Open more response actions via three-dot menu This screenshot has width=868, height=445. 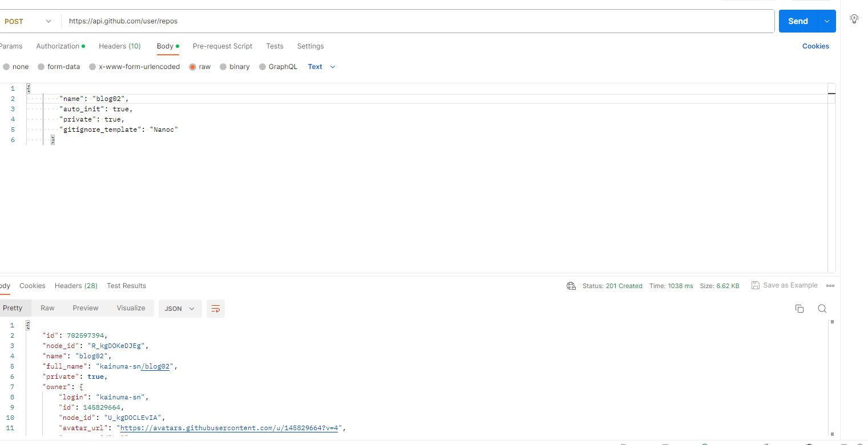click(830, 286)
